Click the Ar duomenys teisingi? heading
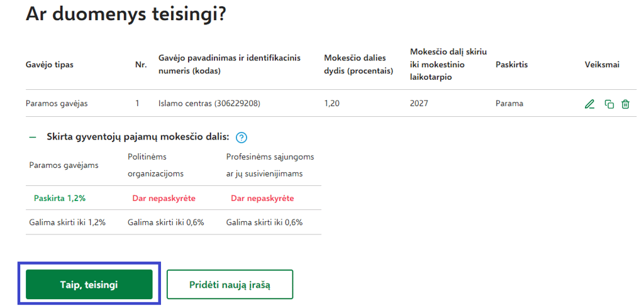Image resolution: width=644 pixels, height=306 pixels. click(x=126, y=14)
